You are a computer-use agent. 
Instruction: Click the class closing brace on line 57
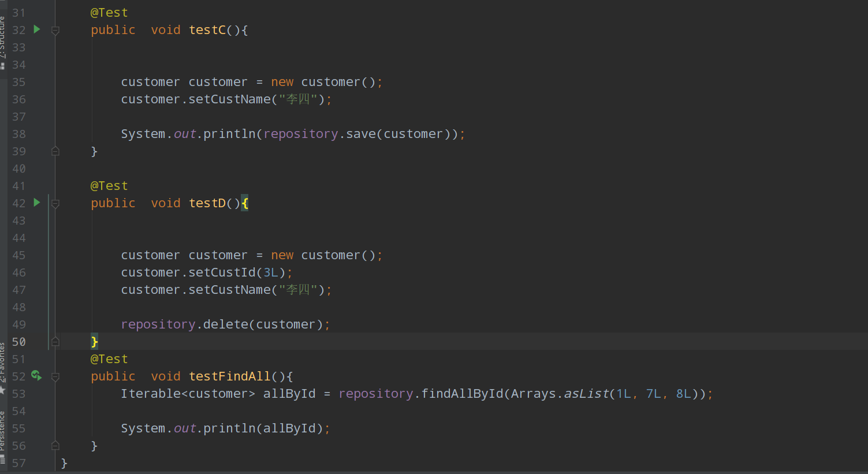pos(64,463)
